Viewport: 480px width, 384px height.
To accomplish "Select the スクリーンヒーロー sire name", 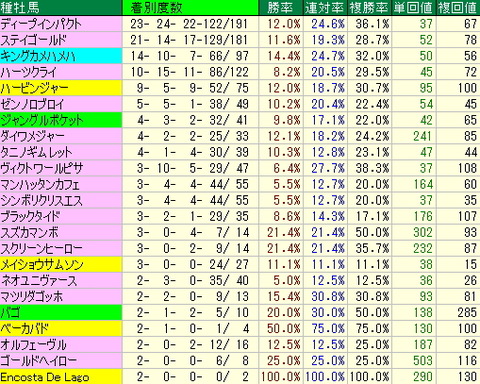I will click(41, 248).
